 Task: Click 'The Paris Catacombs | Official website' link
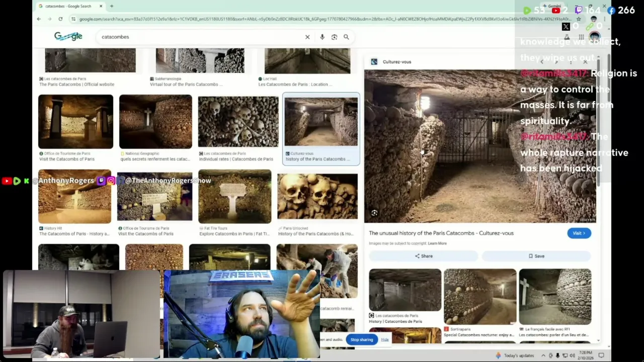(x=76, y=84)
